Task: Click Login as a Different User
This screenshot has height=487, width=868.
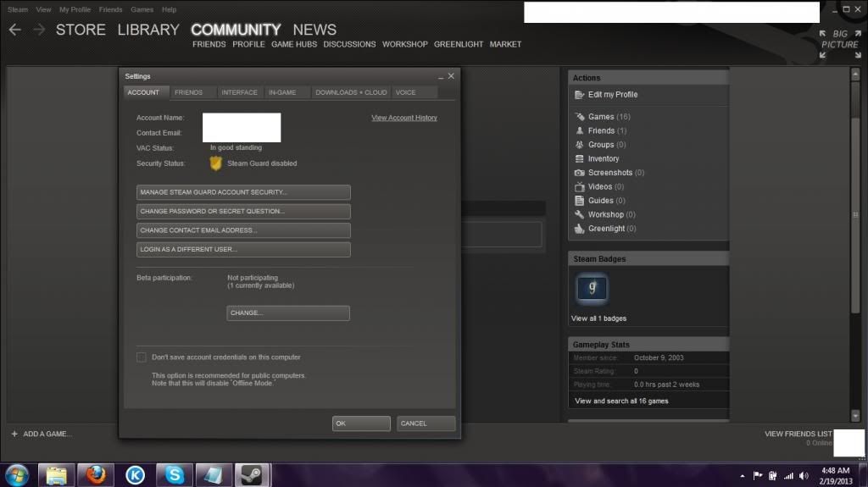Action: [x=243, y=250]
